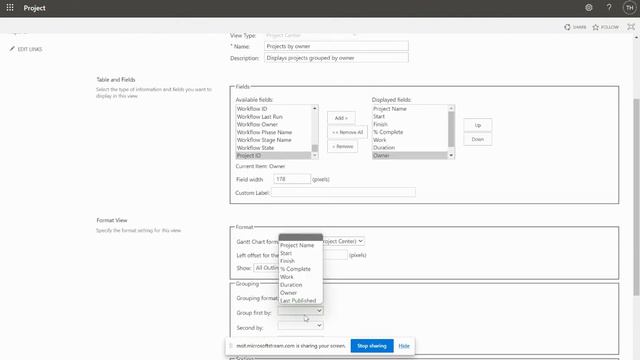The height and width of the screenshot is (360, 640).
Task: Choose Owner in group-by dropdown list
Action: (x=301, y=293)
